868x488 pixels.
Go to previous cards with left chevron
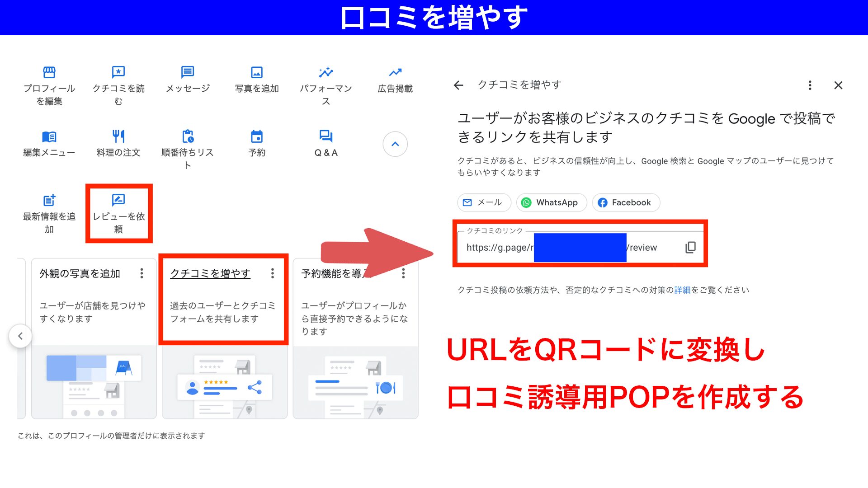pyautogui.click(x=20, y=336)
